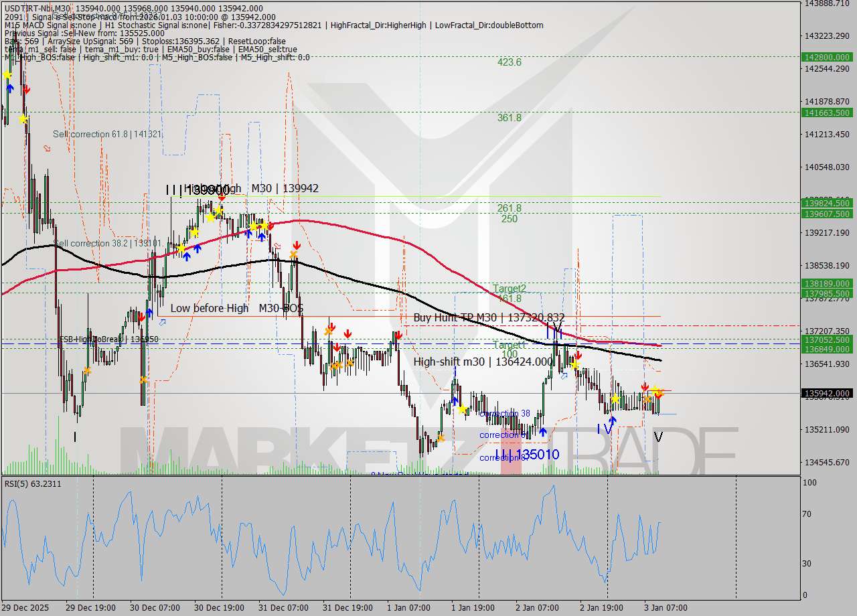Toggle the 142800.000 price level label
This screenshot has height=616, width=857.
(x=827, y=58)
